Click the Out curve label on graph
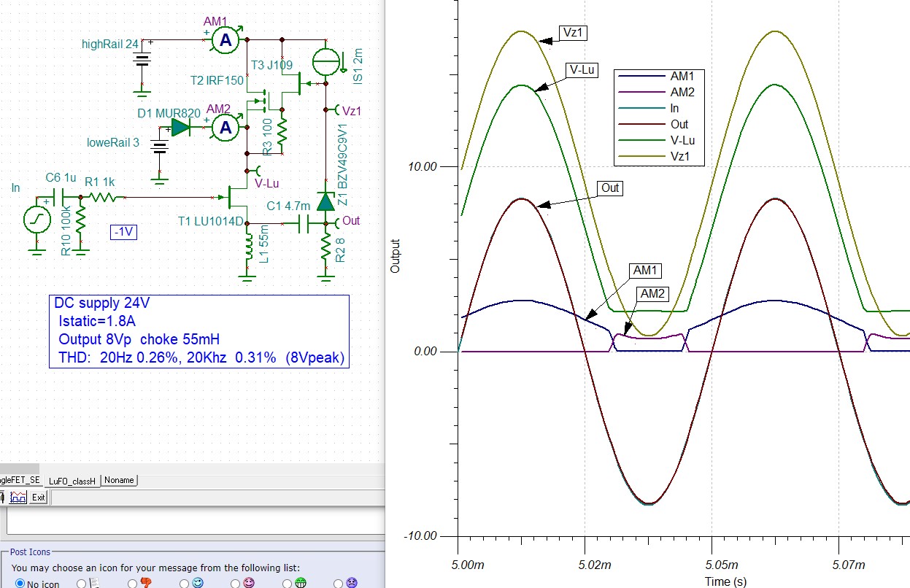The image size is (910, 588). 610,188
